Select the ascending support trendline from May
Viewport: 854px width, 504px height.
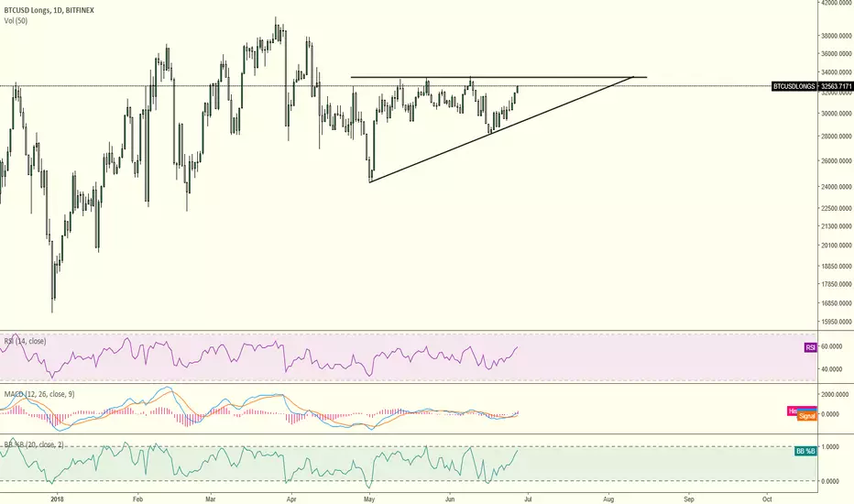click(x=501, y=130)
